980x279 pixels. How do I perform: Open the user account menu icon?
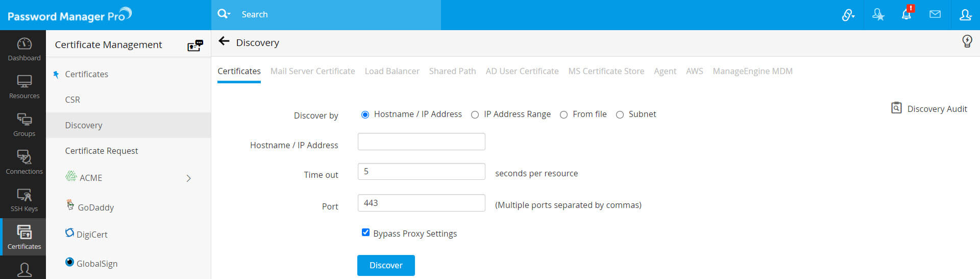[965, 15]
